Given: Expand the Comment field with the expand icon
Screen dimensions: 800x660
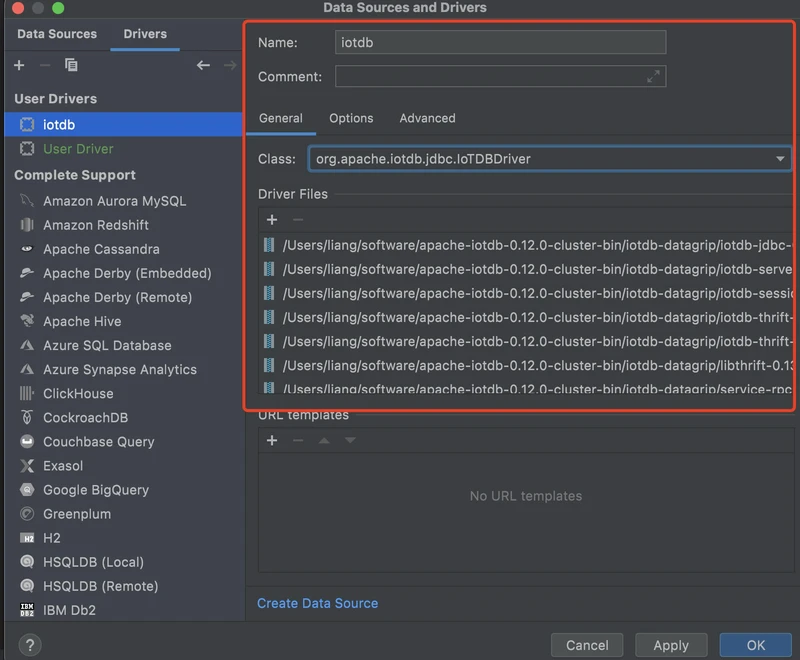Looking at the screenshot, I should (653, 77).
